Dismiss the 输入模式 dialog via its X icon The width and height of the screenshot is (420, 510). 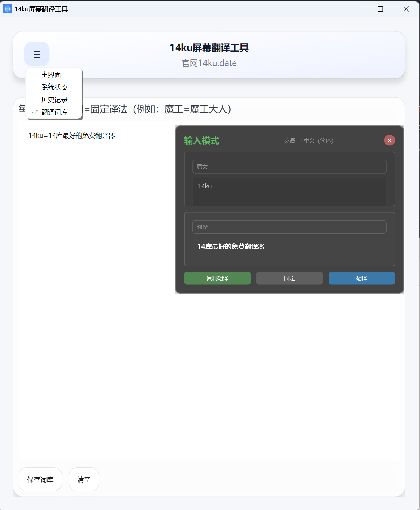coord(389,140)
